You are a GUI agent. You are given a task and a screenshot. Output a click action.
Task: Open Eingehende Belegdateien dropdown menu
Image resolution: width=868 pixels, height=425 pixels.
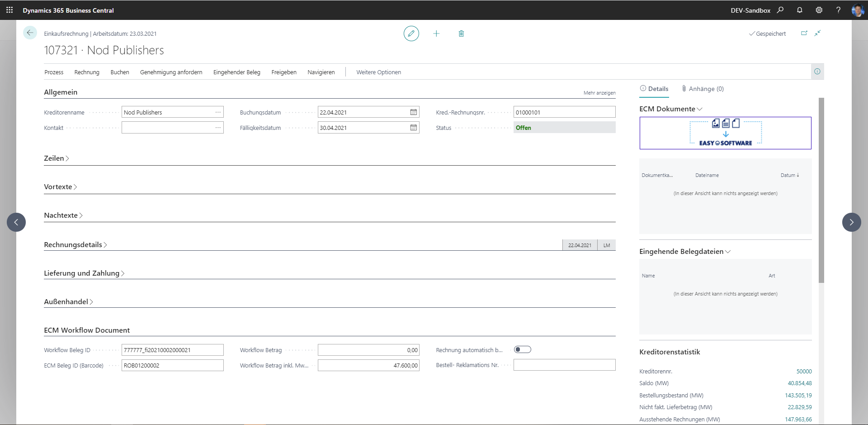pyautogui.click(x=685, y=252)
